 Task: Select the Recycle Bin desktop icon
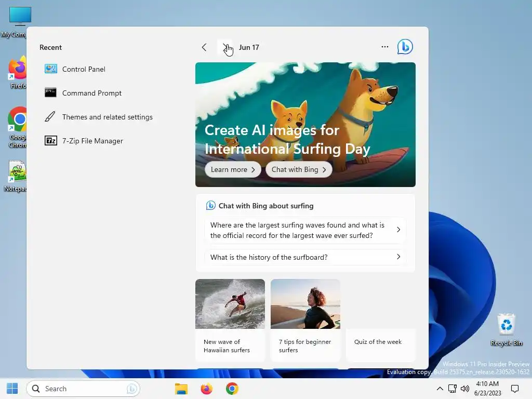click(506, 329)
